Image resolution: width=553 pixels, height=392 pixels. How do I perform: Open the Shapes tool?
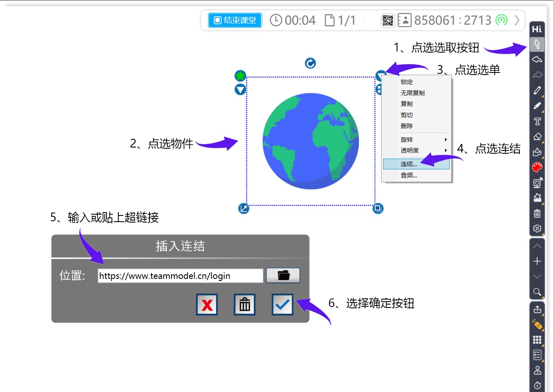(x=537, y=152)
